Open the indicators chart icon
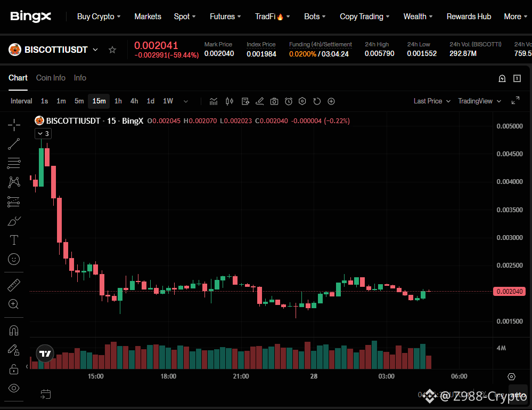 [x=214, y=101]
